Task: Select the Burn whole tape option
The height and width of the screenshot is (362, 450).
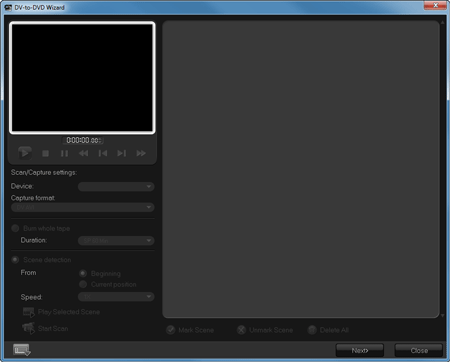Action: point(41,228)
